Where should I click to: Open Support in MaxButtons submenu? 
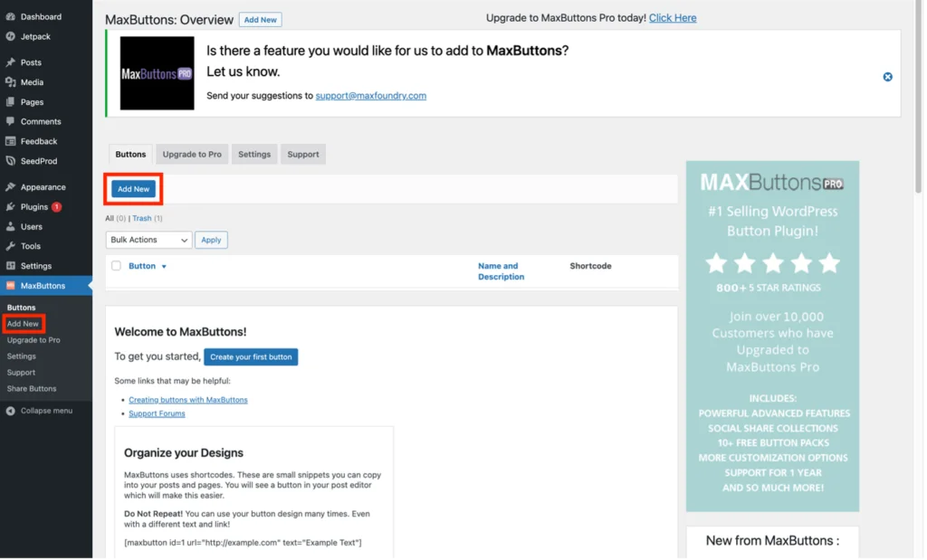[22, 373]
